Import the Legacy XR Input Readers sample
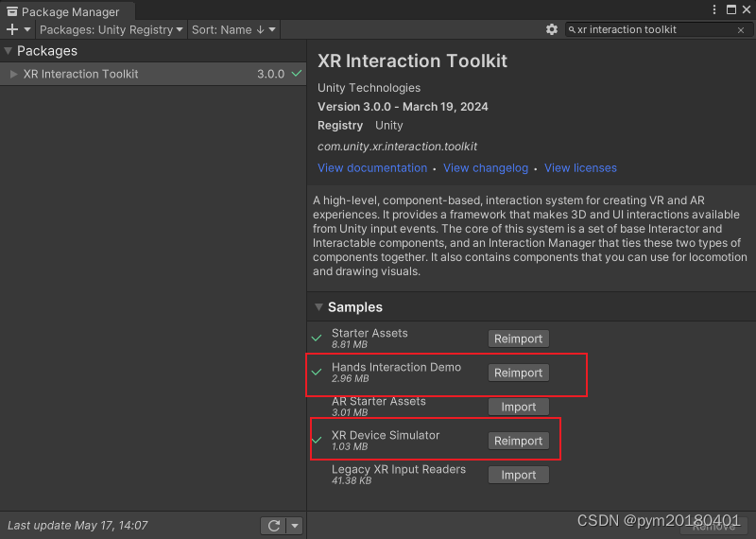This screenshot has height=539, width=756. [x=518, y=476]
